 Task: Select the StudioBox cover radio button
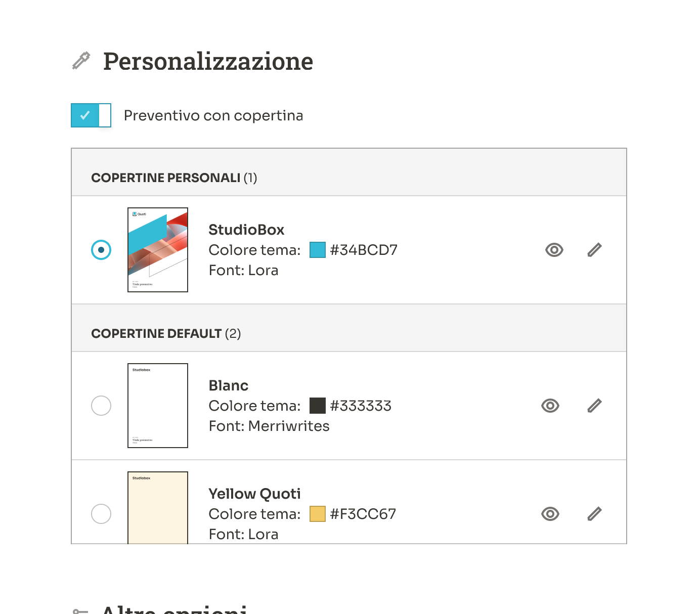point(101,250)
